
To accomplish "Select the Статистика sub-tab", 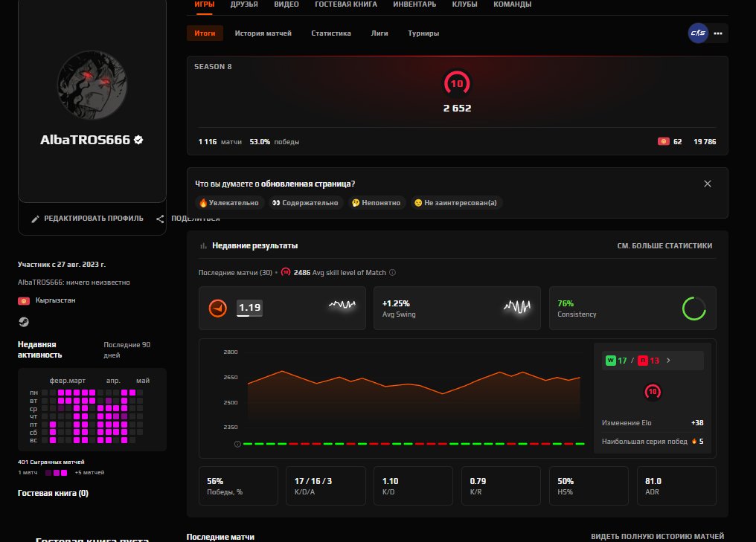I will click(330, 33).
